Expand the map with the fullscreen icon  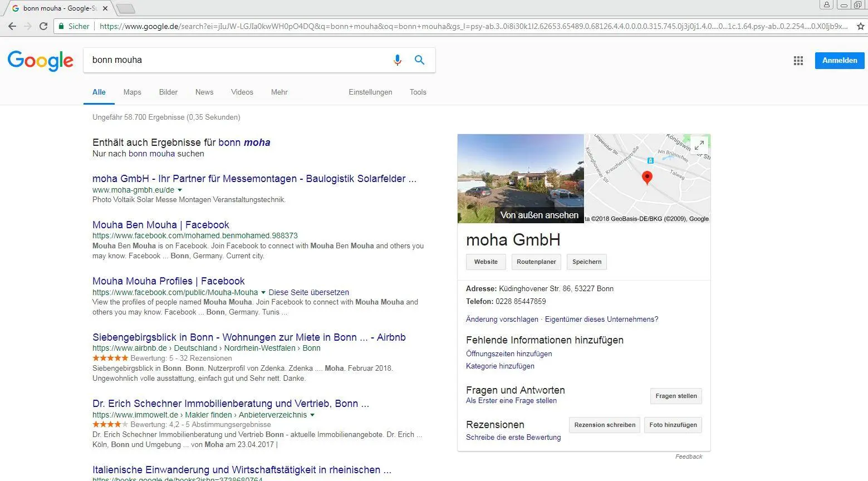tap(699, 145)
